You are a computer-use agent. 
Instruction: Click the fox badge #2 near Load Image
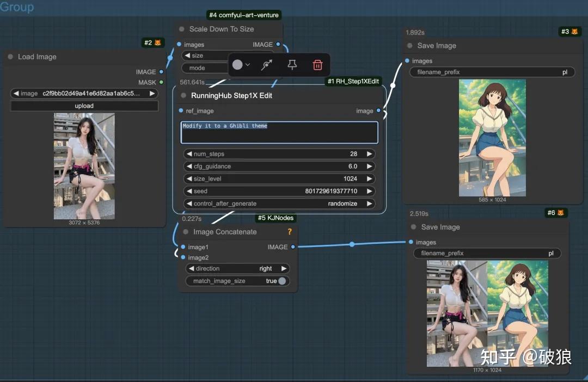[x=153, y=42]
